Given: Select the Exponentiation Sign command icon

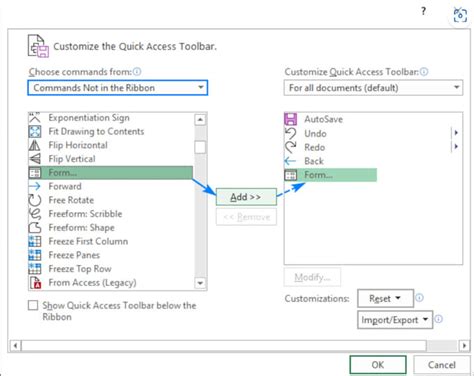Looking at the screenshot, I should click(x=35, y=117).
